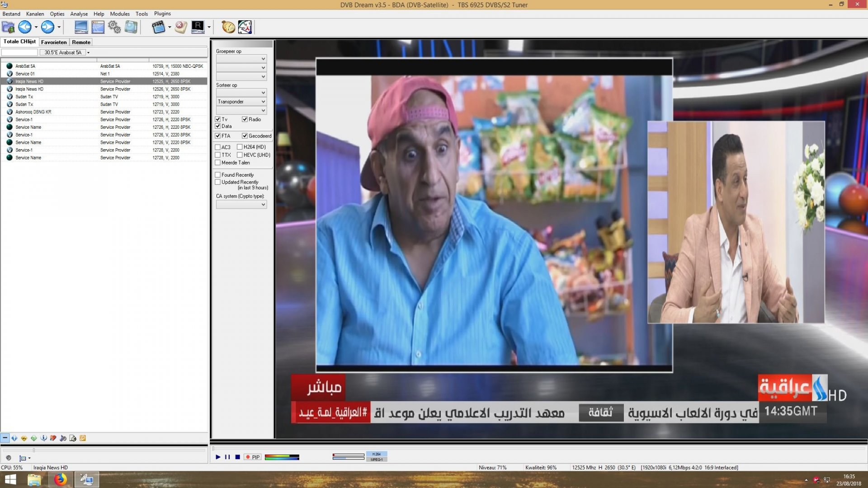Open the Modules menu
Viewport: 868px width, 488px height.
click(119, 14)
